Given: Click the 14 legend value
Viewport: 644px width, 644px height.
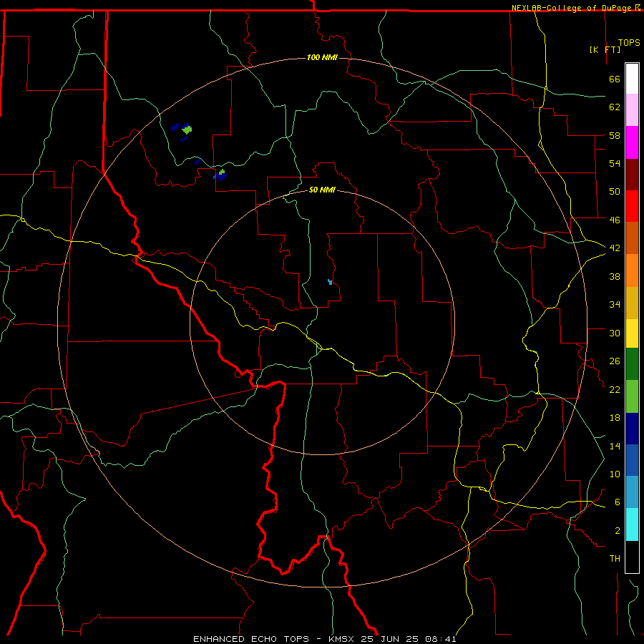Looking at the screenshot, I should click(x=615, y=446).
